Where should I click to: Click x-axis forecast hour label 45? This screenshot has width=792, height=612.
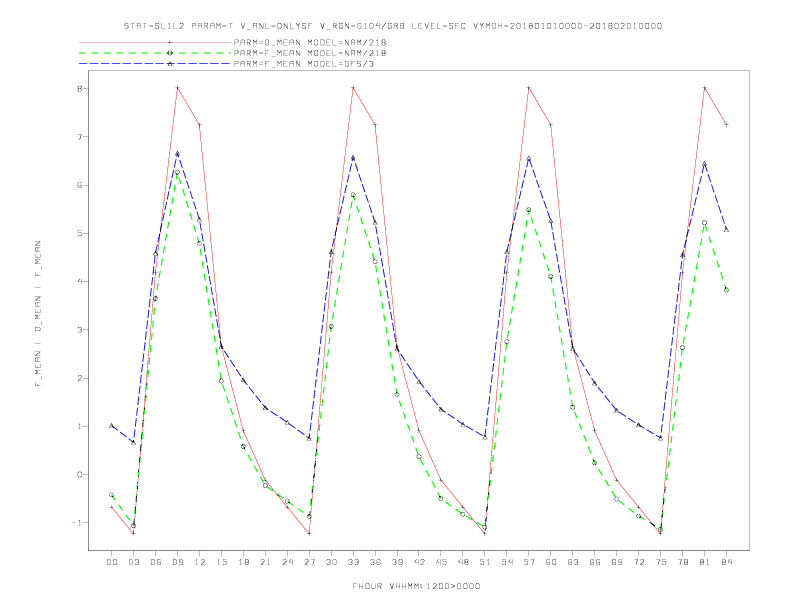pos(441,562)
